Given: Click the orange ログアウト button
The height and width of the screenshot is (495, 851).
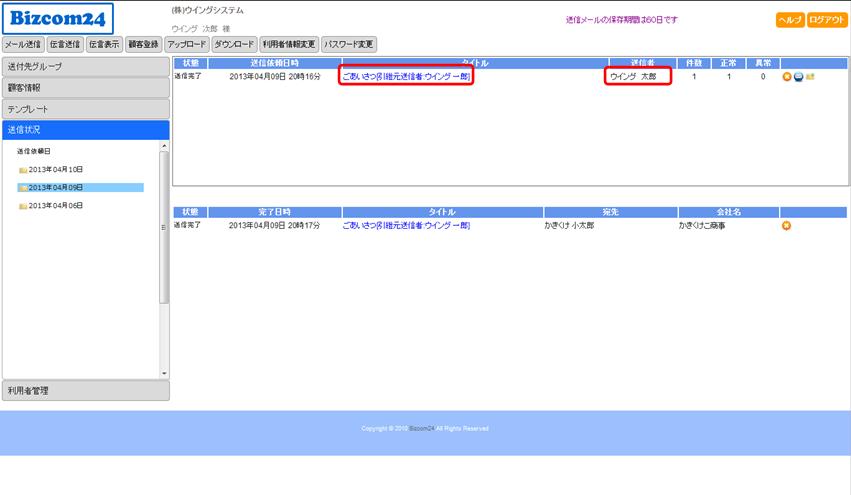Looking at the screenshot, I should tap(827, 20).
